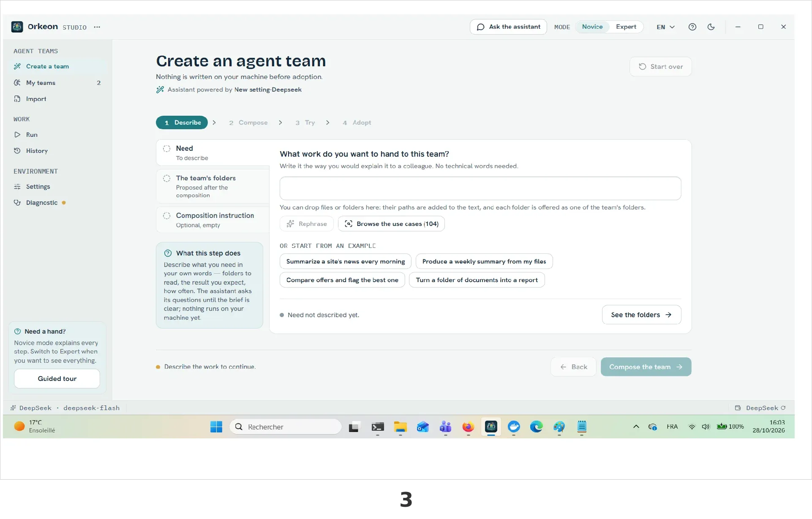Choose 'Summarize a site's news every morning' example
Screen dimensions: 812x519
click(346, 261)
